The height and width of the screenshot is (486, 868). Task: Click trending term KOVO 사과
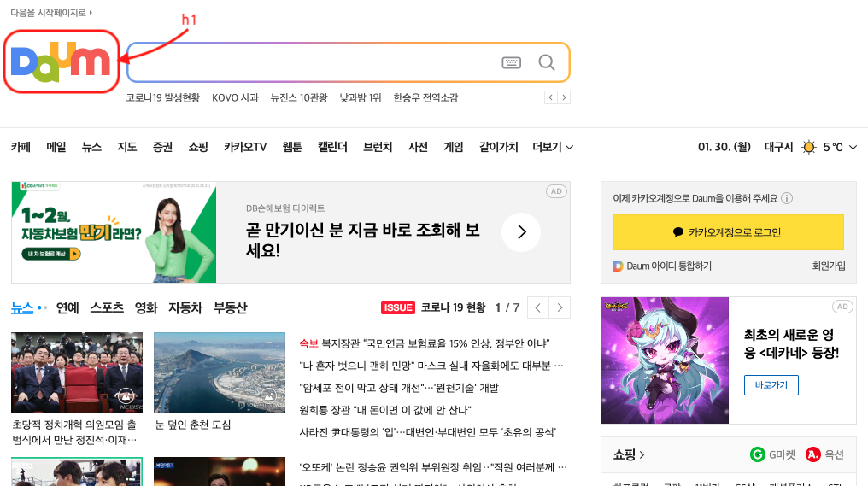(235, 98)
